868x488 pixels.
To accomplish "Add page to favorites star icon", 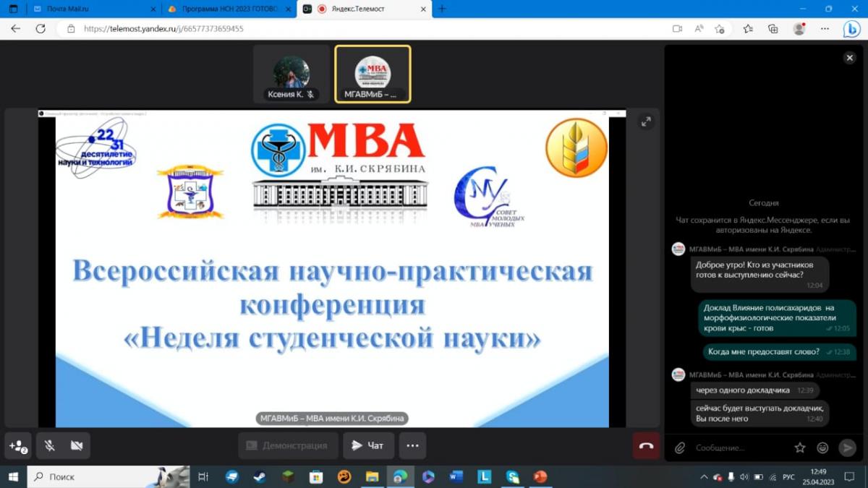I will (720, 29).
